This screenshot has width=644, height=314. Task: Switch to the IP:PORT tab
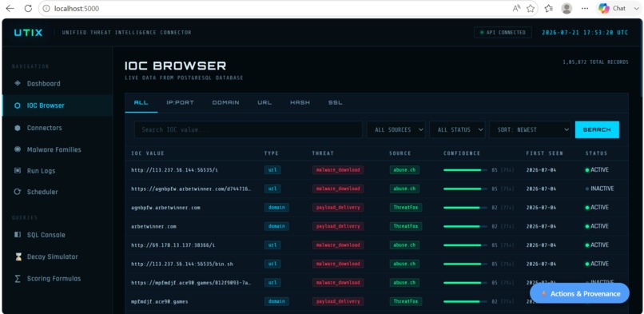tap(180, 102)
